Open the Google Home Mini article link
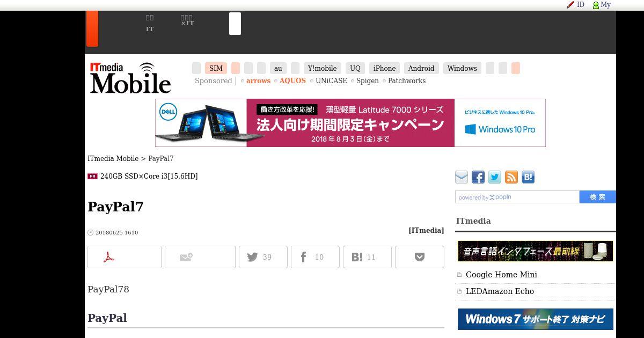The height and width of the screenshot is (338, 644). click(x=501, y=275)
